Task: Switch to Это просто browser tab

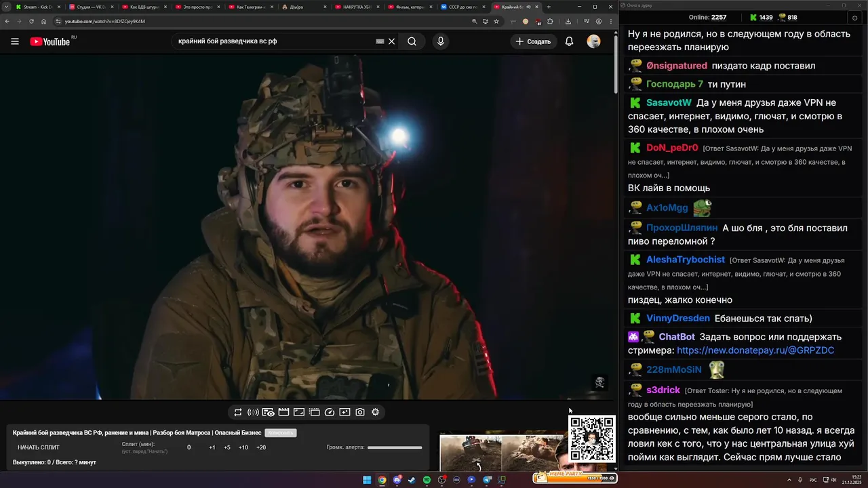Action: 197,7
